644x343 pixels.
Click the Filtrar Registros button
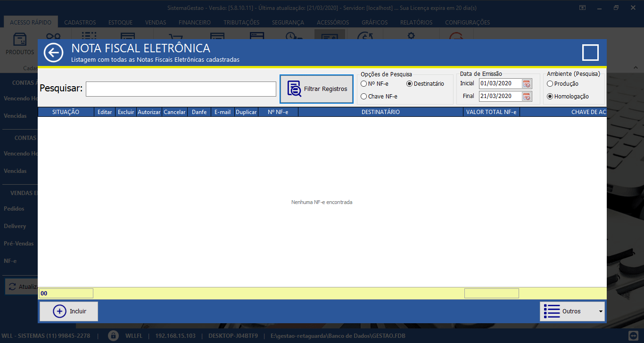point(316,89)
